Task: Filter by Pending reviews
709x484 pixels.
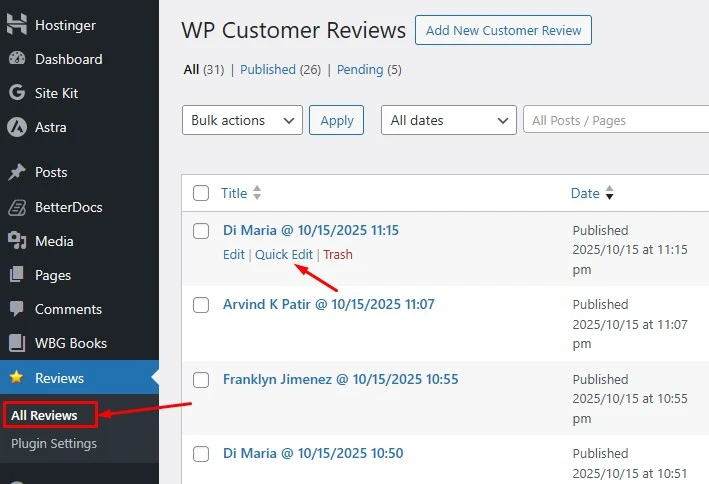Action: (360, 69)
